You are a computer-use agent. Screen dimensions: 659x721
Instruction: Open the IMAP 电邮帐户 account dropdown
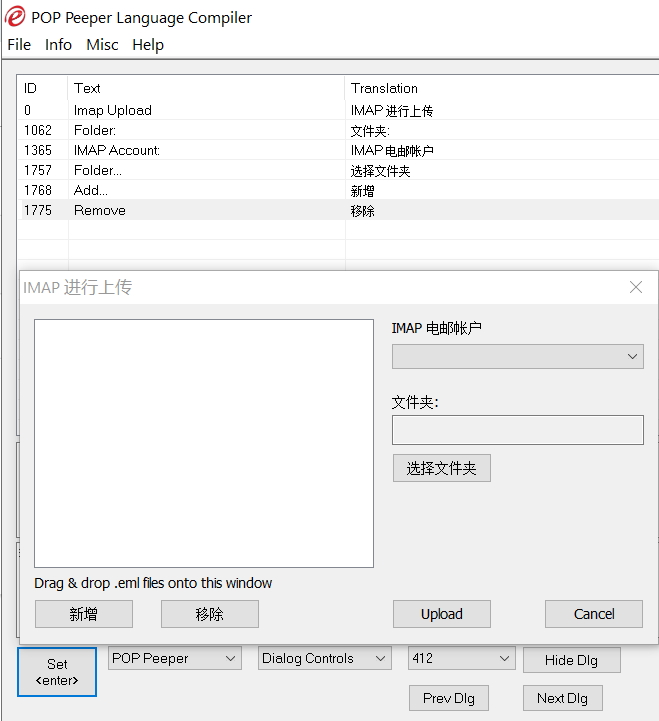518,356
